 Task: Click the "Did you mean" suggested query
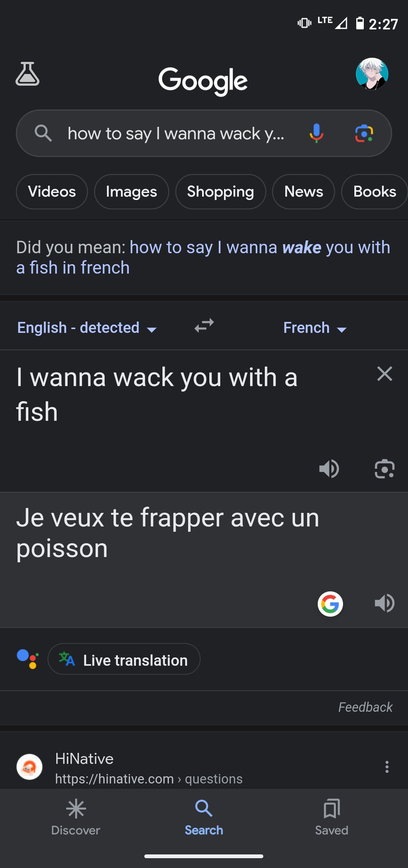[x=203, y=257]
